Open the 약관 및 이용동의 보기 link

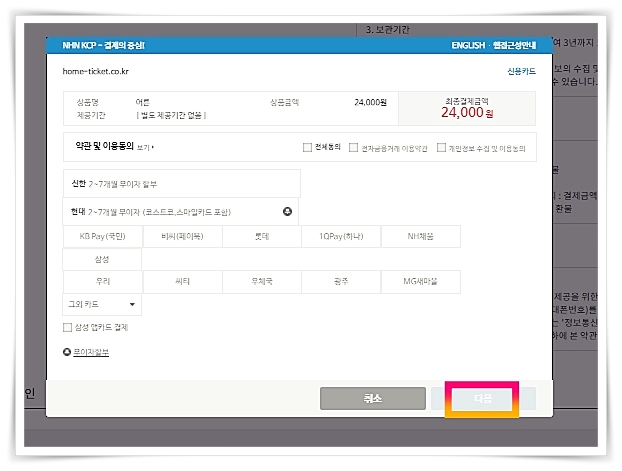click(145, 148)
